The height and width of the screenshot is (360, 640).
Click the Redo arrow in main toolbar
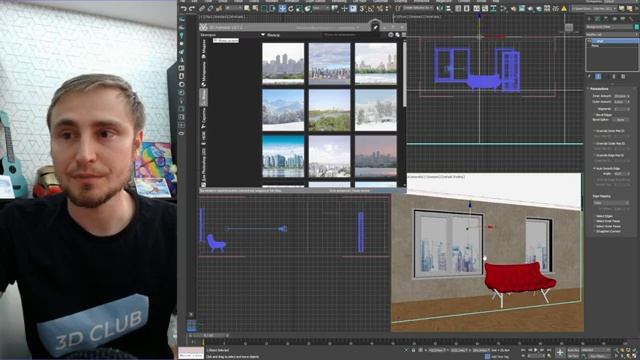tap(192, 8)
